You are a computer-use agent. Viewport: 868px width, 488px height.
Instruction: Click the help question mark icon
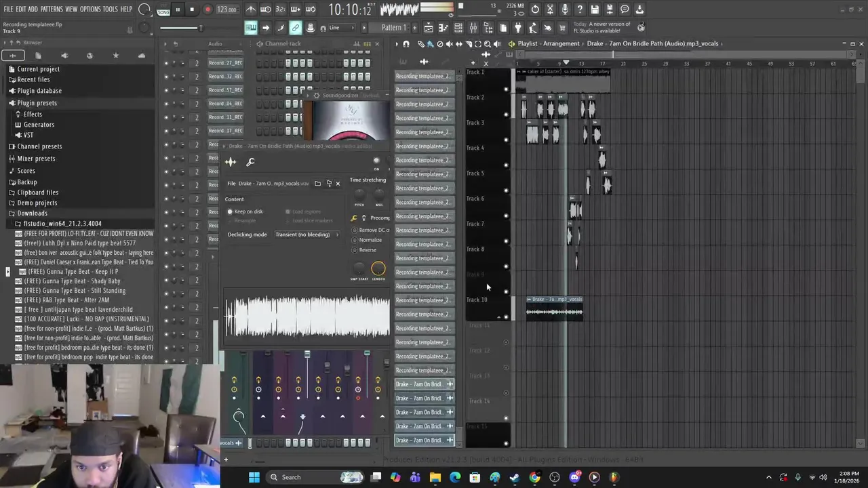coord(580,9)
